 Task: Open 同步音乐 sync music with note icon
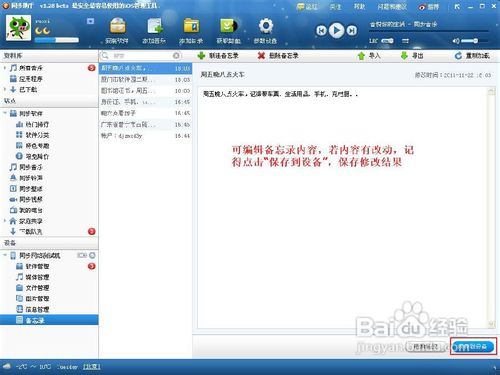pyautogui.click(x=26, y=167)
